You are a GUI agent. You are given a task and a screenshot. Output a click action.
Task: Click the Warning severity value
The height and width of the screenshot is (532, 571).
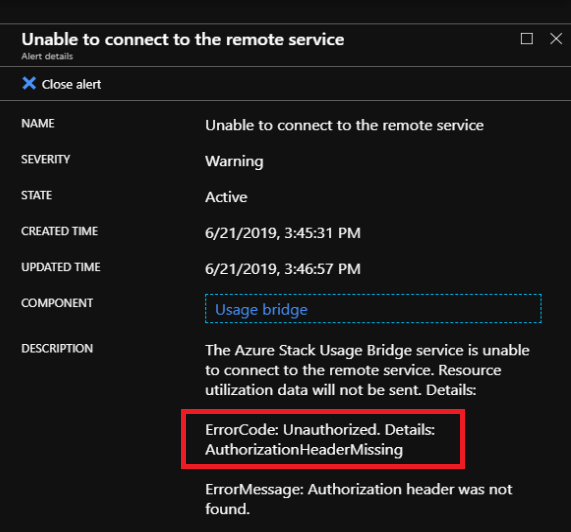[x=234, y=162]
